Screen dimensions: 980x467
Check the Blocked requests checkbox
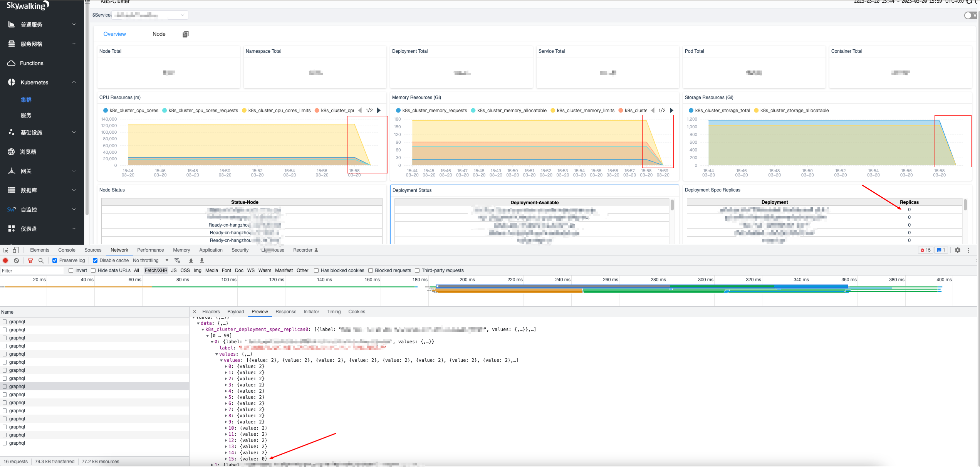(x=371, y=270)
